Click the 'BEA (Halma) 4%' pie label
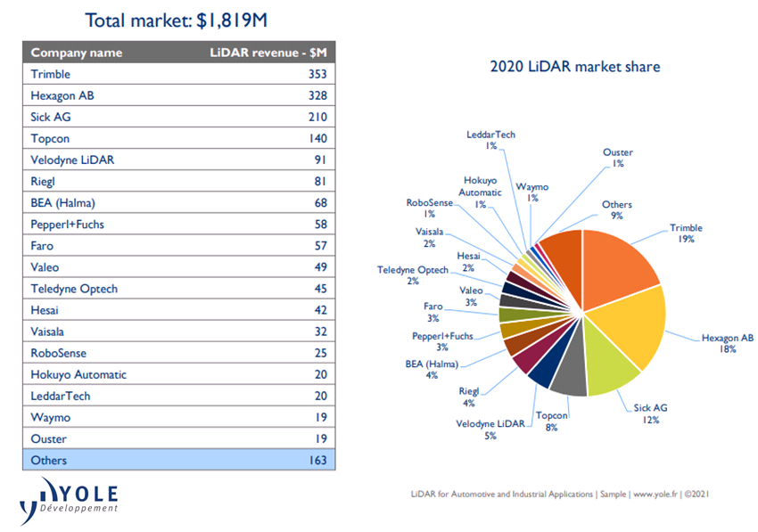The height and width of the screenshot is (532, 758). tap(432, 369)
